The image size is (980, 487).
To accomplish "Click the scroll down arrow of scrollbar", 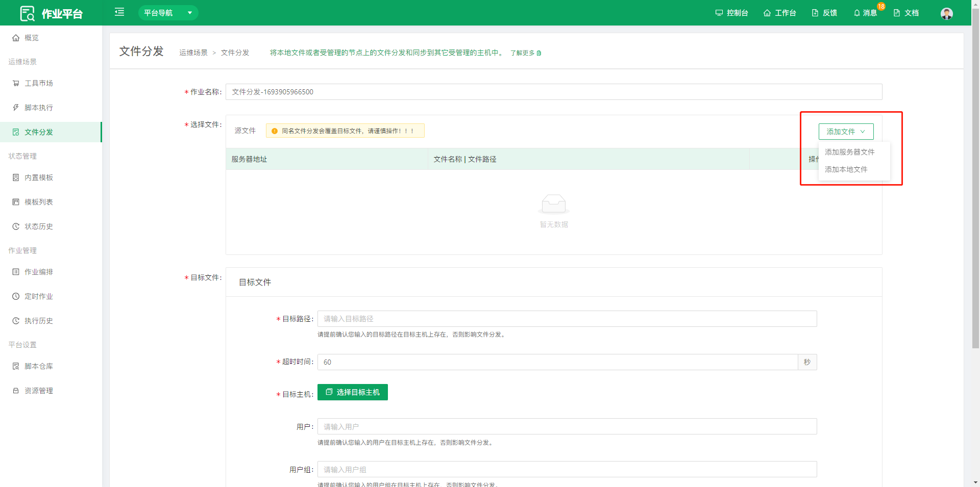I will 975,482.
